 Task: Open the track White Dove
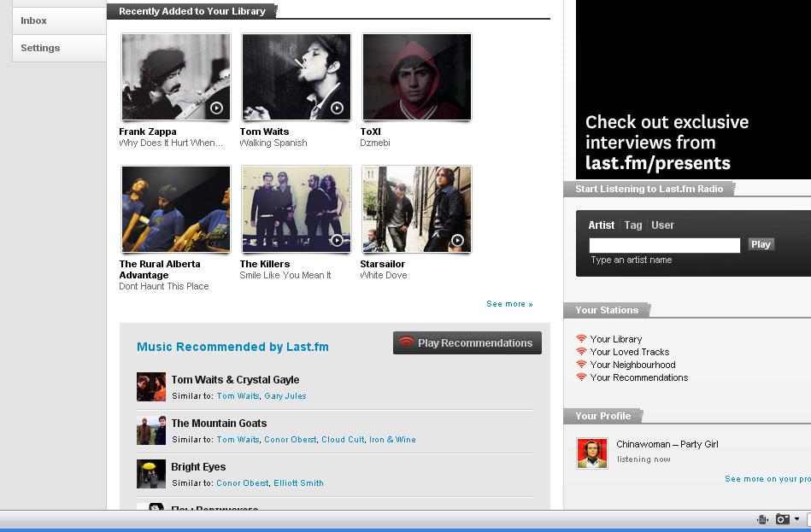click(383, 275)
